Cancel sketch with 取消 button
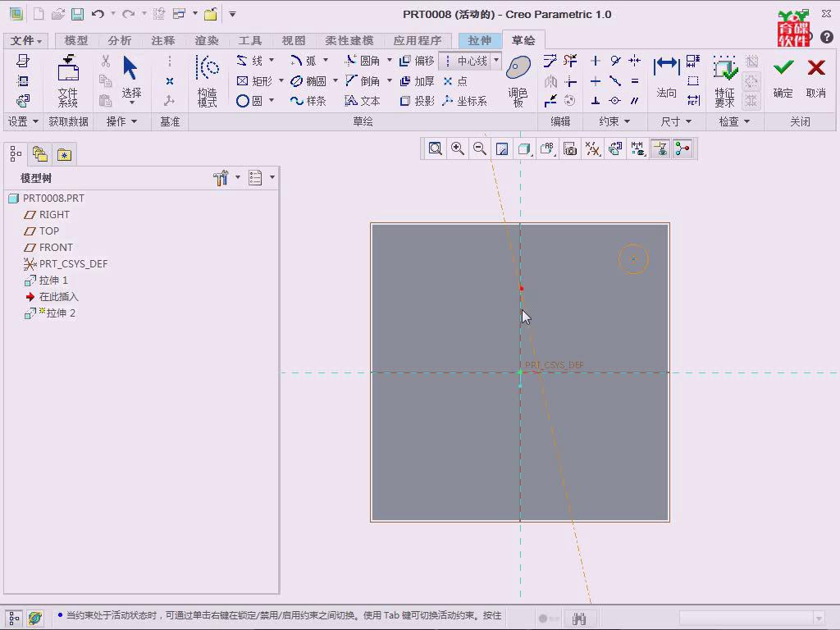This screenshot has width=840, height=630. point(816,78)
